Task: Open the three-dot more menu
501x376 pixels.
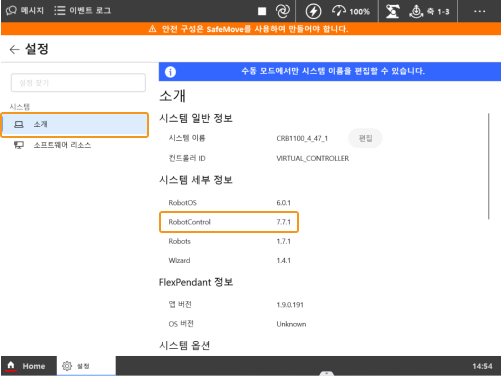Action: point(479,11)
